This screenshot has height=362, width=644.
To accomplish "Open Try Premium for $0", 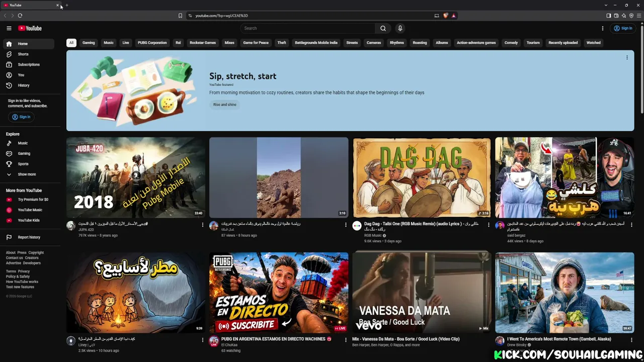I will [x=29, y=200].
